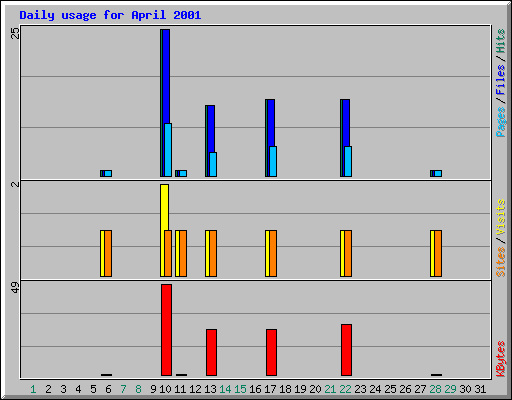Select day "18" on the x-axis
The width and height of the screenshot is (512, 400).
(x=285, y=389)
